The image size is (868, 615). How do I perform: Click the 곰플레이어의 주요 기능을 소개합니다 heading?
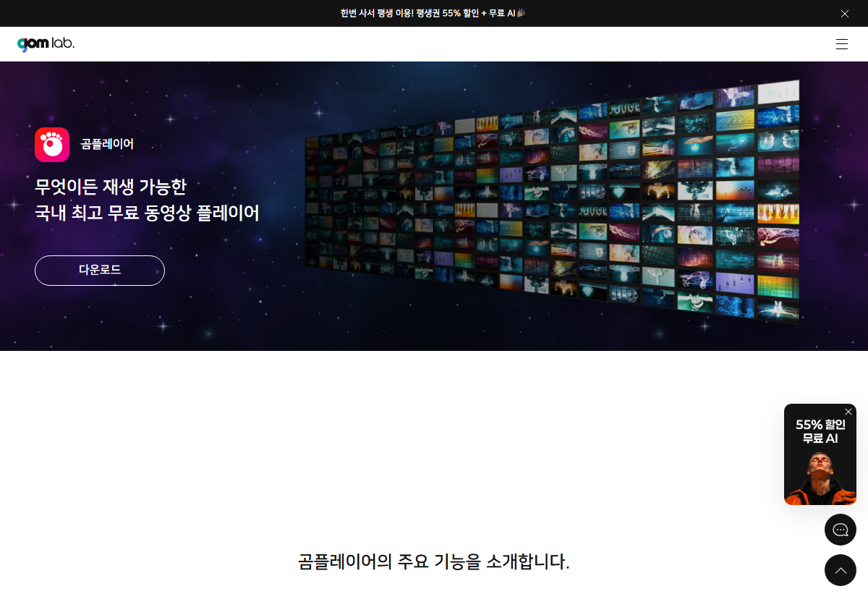[434, 561]
